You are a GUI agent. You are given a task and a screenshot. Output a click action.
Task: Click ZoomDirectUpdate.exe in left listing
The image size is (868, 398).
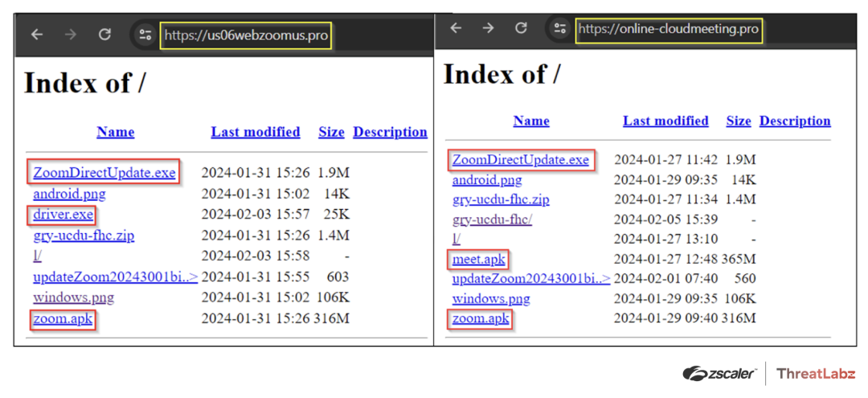(104, 172)
